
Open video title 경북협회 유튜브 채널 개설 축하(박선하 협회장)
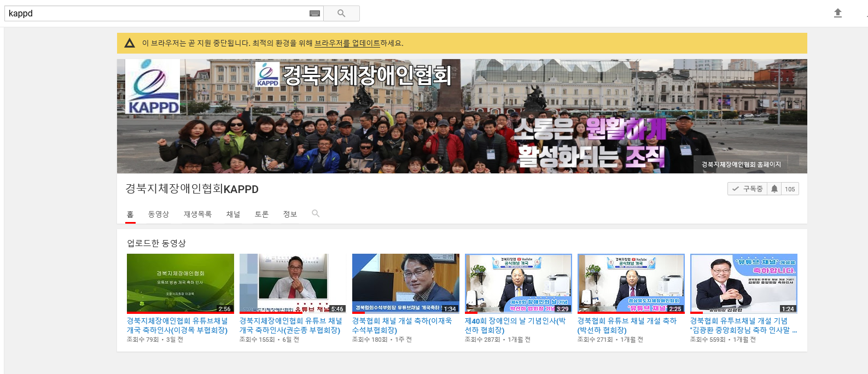(x=627, y=325)
